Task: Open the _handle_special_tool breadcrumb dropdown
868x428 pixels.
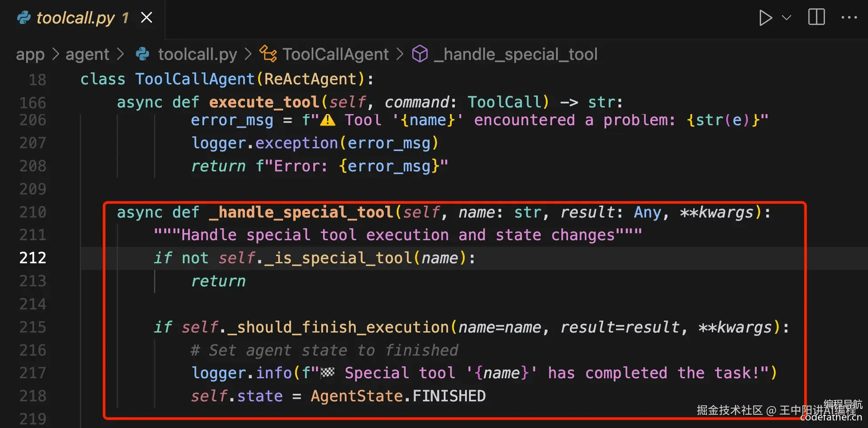Action: coord(516,55)
